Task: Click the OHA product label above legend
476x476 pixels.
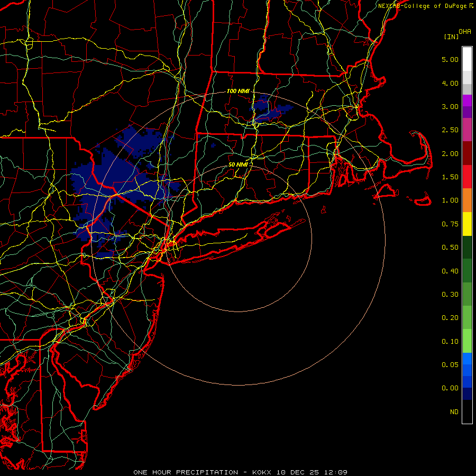Action: click(465, 32)
